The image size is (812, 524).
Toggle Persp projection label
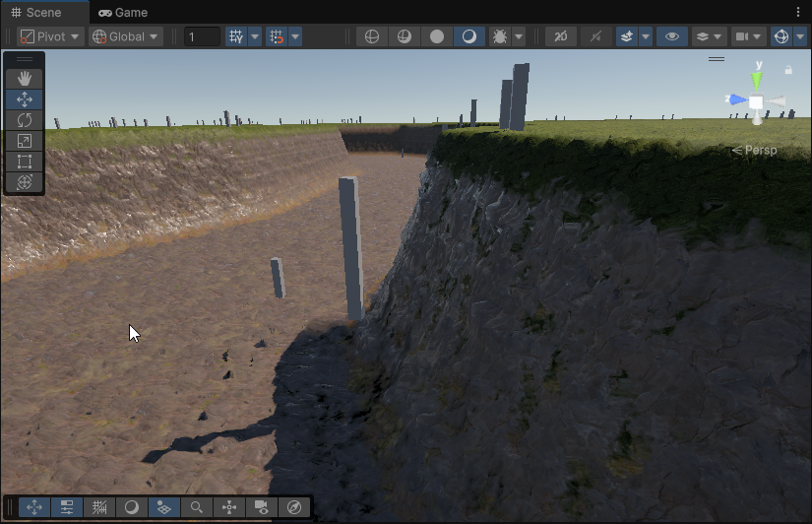tap(754, 150)
